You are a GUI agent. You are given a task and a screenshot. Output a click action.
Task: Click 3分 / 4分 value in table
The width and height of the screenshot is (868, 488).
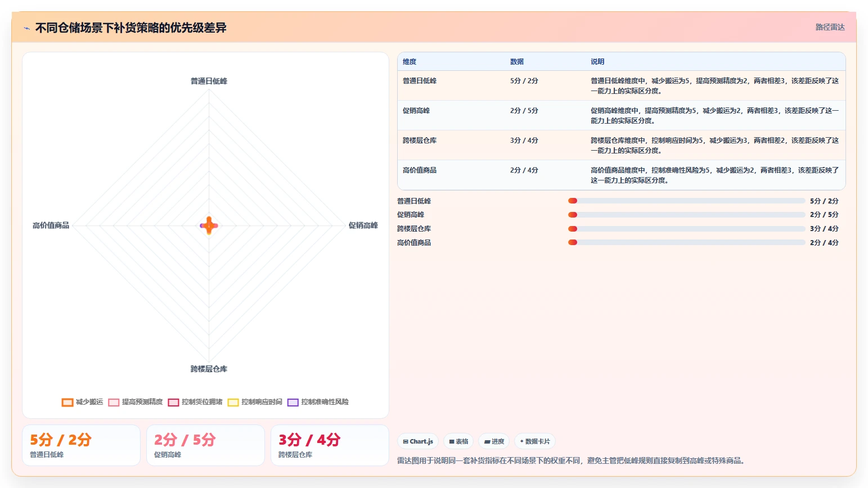tap(524, 141)
